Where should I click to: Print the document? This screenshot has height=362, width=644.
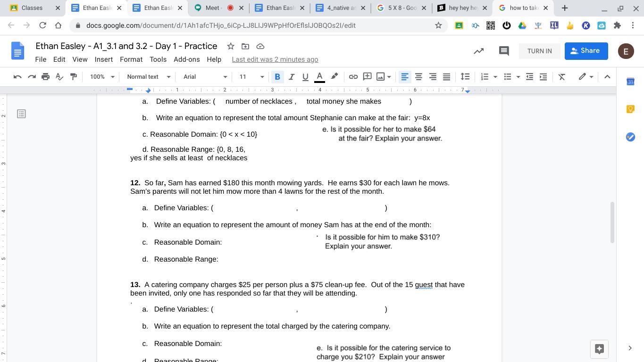(45, 77)
